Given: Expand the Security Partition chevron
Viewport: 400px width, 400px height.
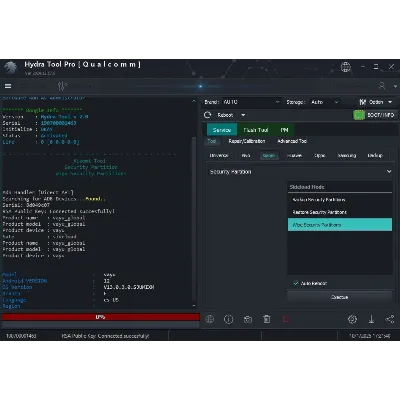Looking at the screenshot, I should [389, 172].
